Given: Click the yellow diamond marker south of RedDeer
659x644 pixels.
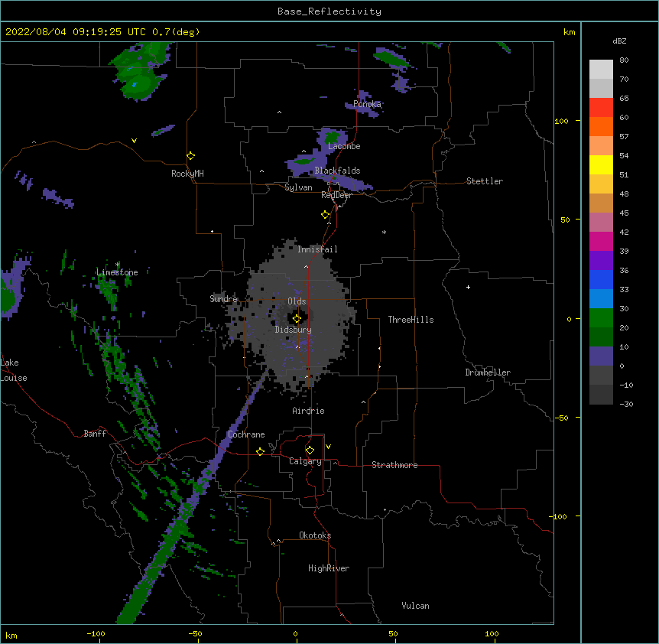Looking at the screenshot, I should point(326,215).
